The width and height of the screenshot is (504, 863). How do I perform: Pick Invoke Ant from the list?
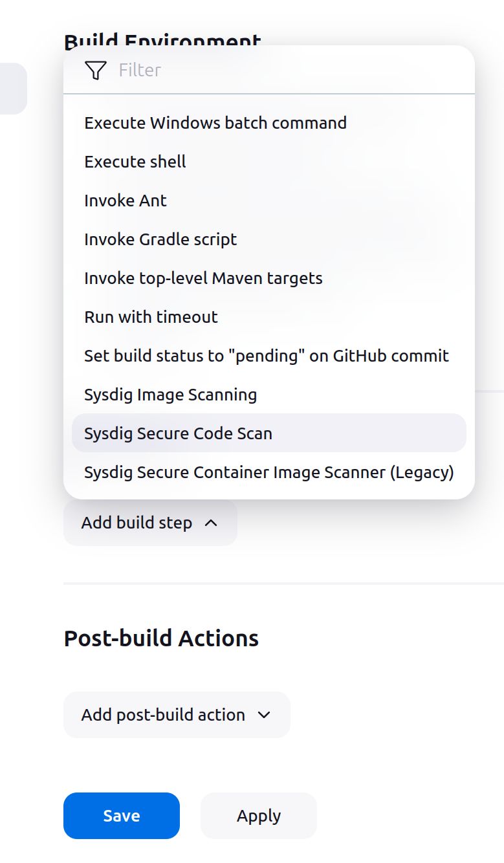pyautogui.click(x=126, y=201)
